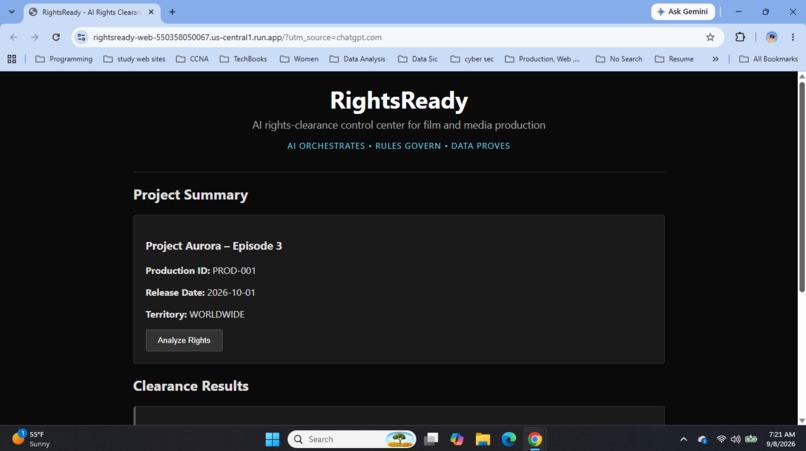
Task: Go back using the browser back arrow
Action: tap(14, 37)
